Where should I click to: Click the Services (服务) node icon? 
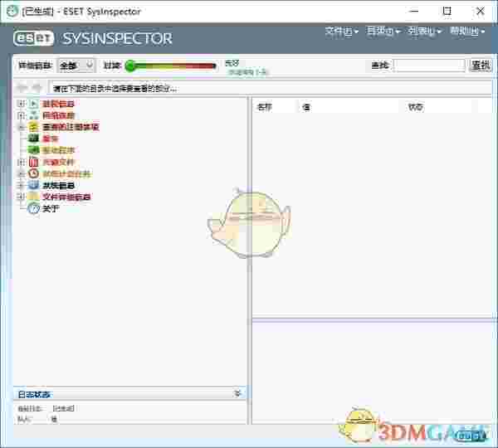tap(33, 139)
